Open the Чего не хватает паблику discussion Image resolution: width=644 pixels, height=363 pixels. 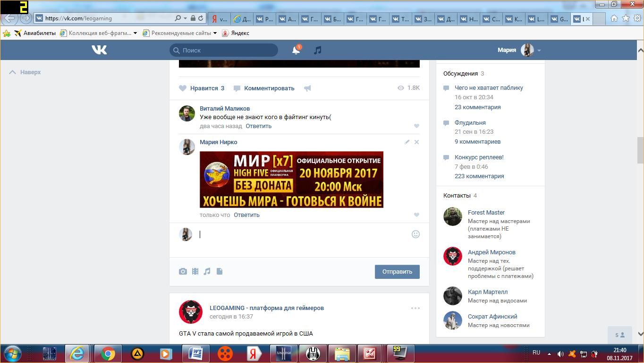point(489,88)
